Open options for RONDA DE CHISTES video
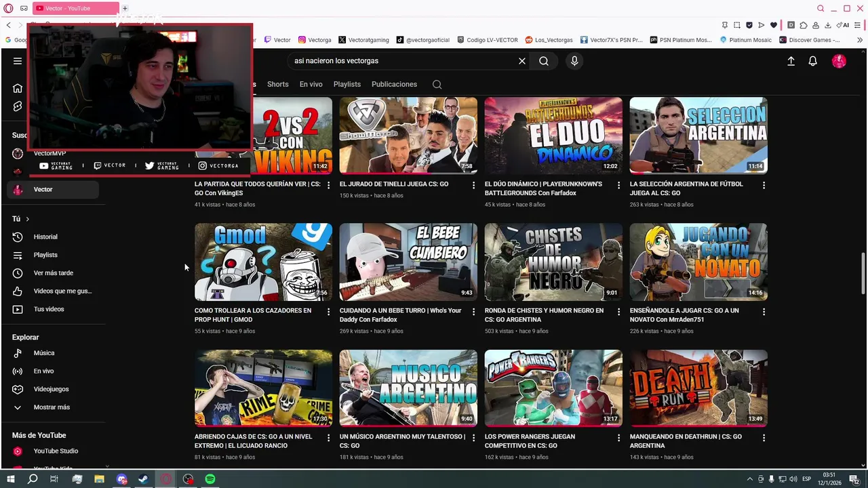868x488 pixels. [x=618, y=312]
